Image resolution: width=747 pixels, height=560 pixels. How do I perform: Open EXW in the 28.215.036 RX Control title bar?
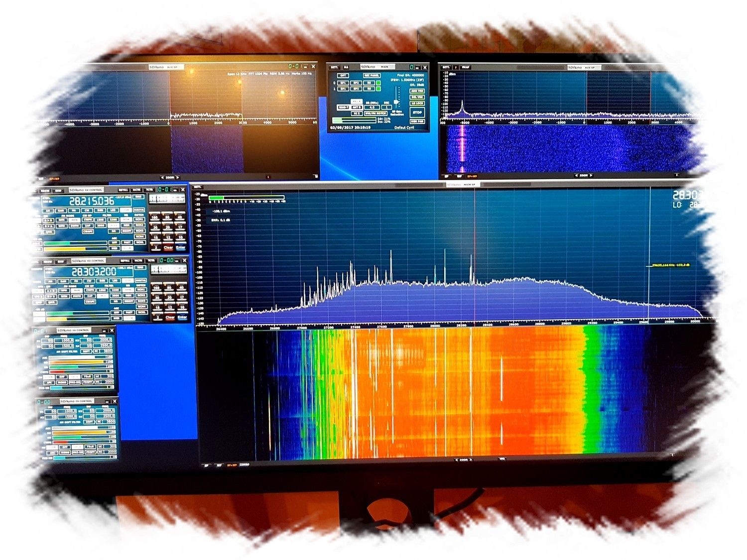(58, 191)
